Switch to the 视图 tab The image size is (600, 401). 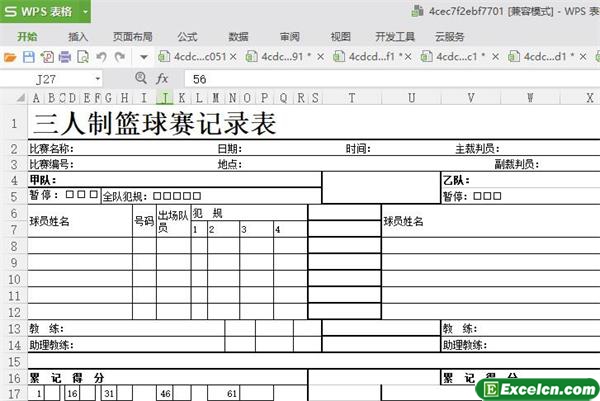tap(341, 37)
